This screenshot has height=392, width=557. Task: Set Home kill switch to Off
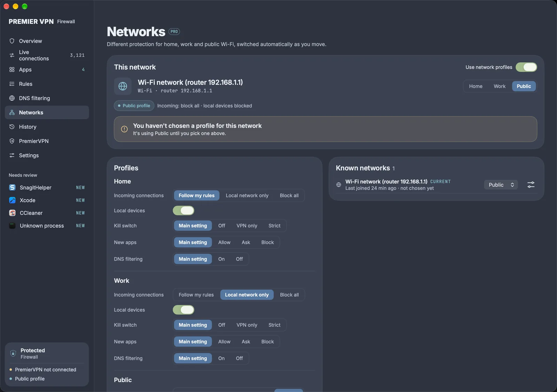pyautogui.click(x=222, y=226)
